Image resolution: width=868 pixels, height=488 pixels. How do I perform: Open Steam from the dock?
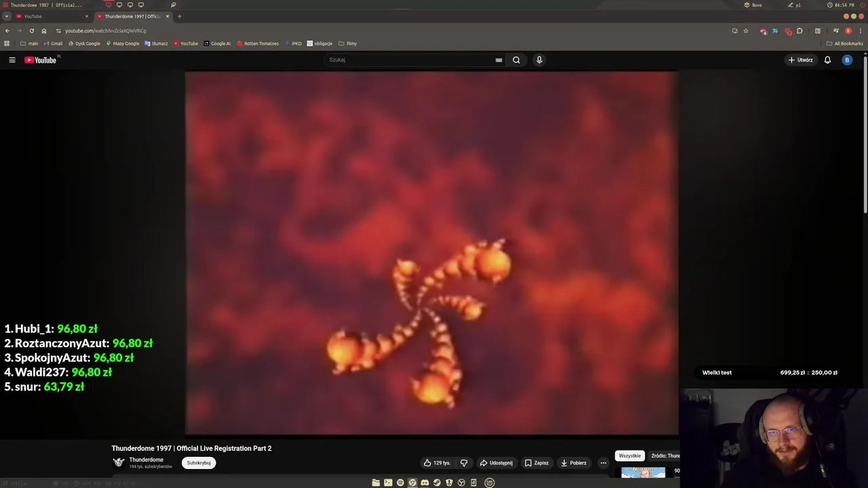pyautogui.click(x=437, y=483)
